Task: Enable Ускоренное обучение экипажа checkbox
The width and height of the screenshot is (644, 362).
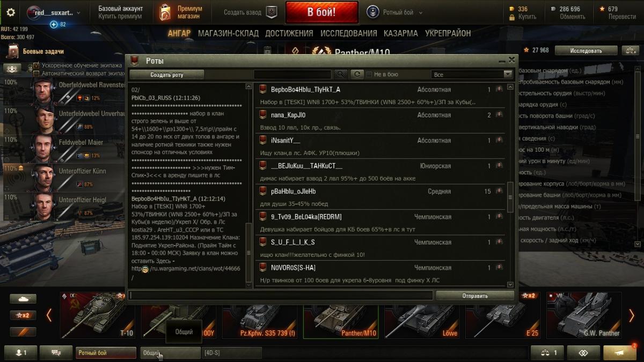Action: [36, 65]
